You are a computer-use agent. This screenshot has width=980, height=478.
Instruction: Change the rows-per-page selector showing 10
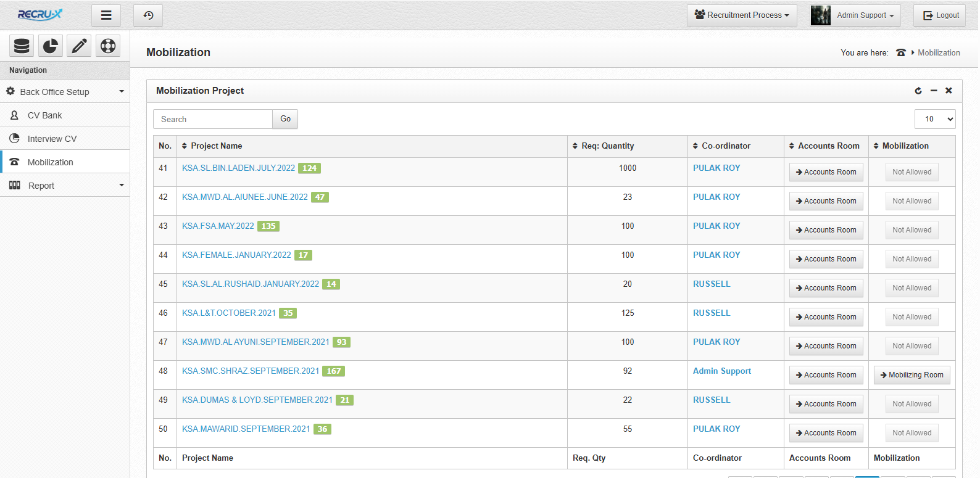coord(934,119)
